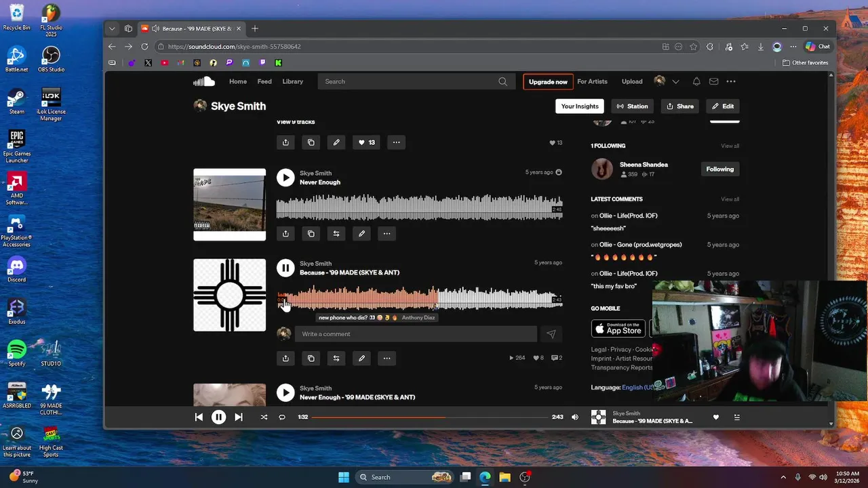868x488 pixels.
Task: Edit the Never Enough track with pencil icon
Action: tap(361, 233)
